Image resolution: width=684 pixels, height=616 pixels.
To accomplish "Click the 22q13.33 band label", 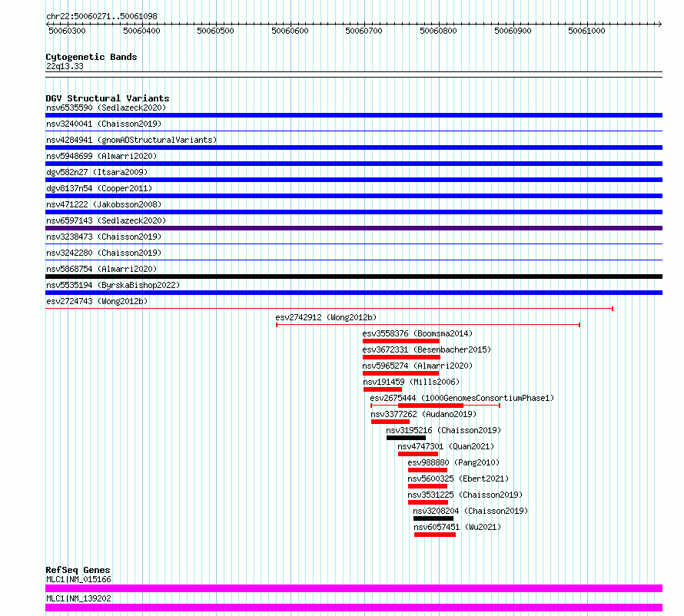I will pos(65,66).
